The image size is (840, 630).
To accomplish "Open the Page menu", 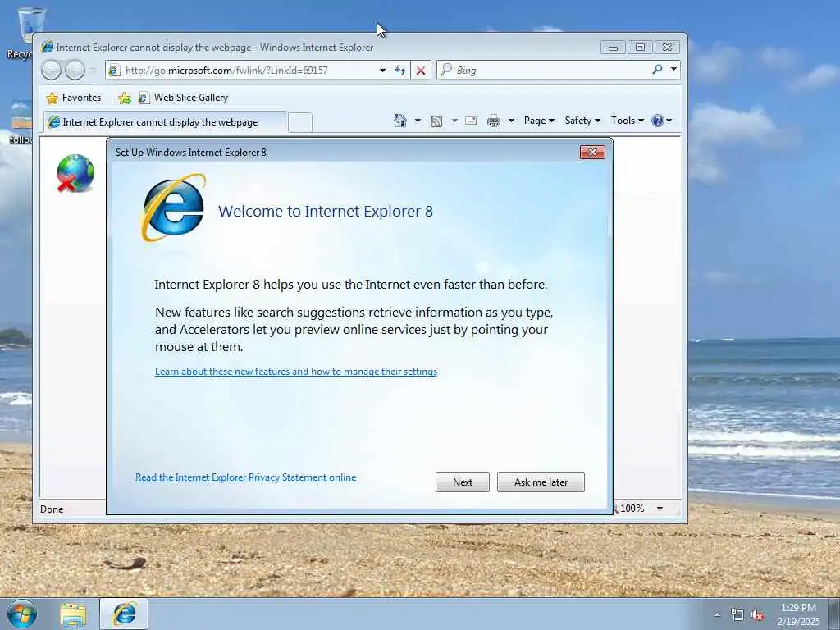I will [x=539, y=121].
